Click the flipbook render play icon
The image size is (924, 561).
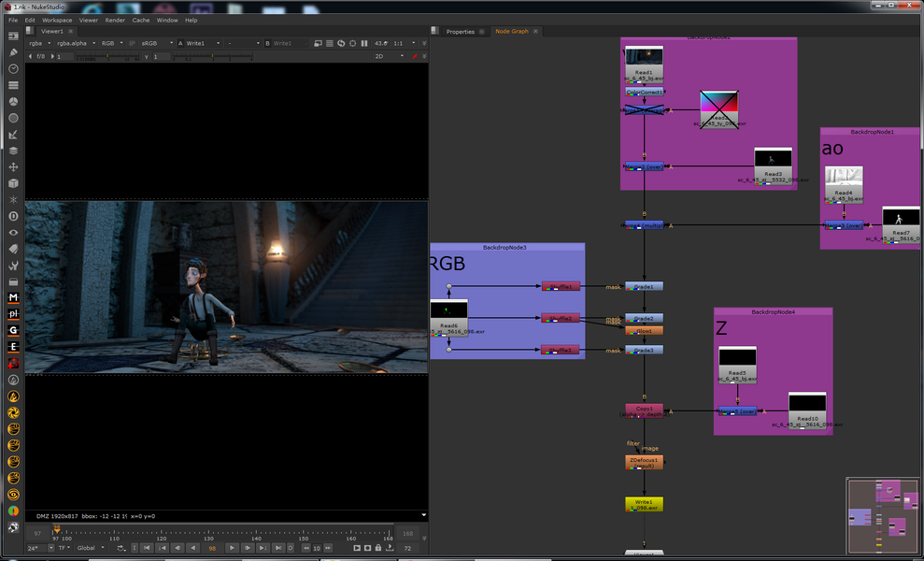point(357,548)
